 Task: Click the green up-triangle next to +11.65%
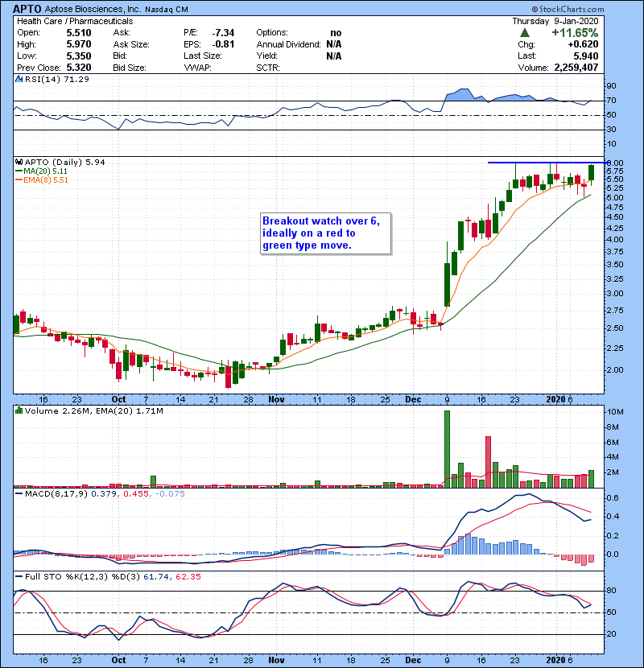click(525, 33)
